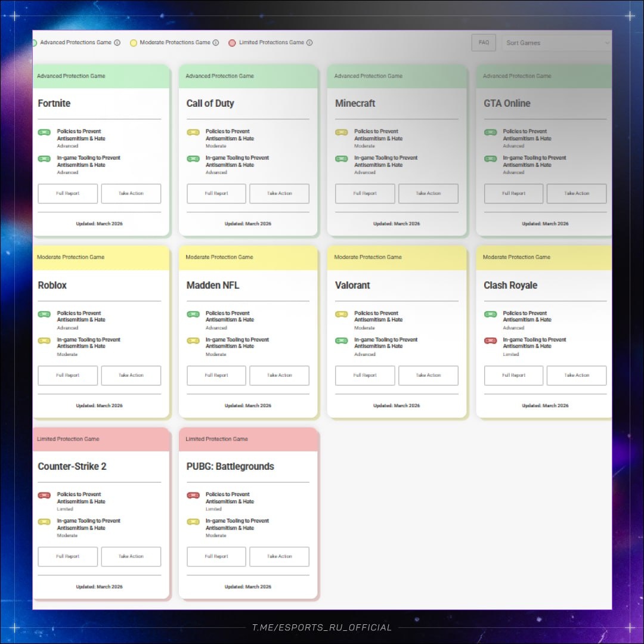Viewport: 644px width, 644px height.
Task: Click Call of Duty policies yellow controller icon
Action: 193,132
